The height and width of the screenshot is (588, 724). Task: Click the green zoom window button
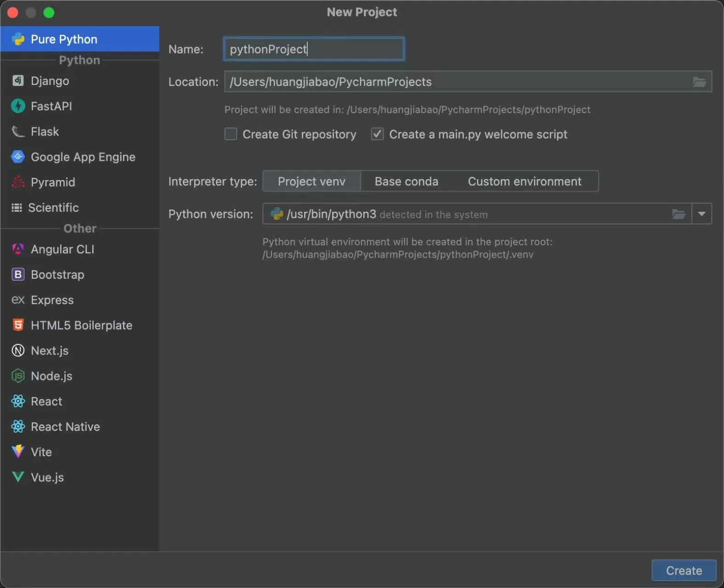click(x=49, y=12)
